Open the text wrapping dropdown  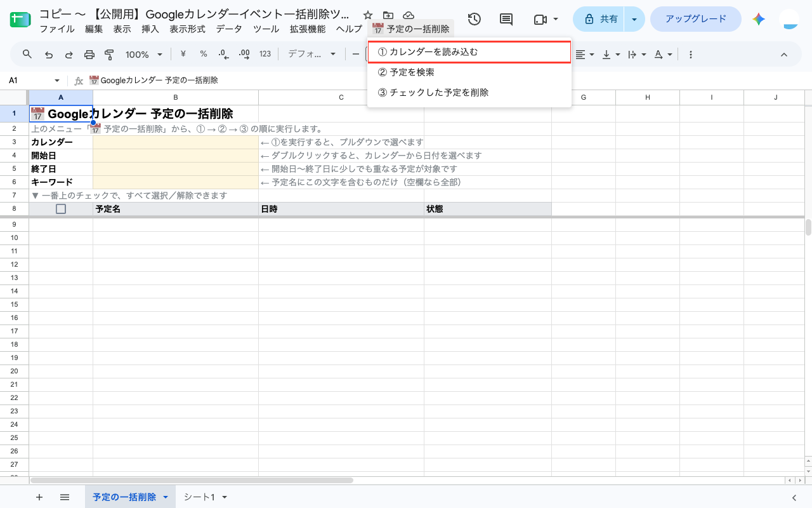[x=637, y=54]
